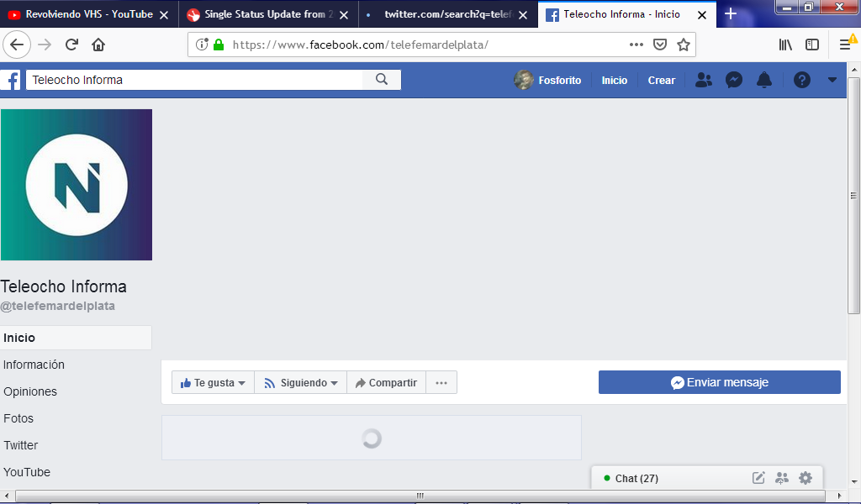Create new group chat icon
The height and width of the screenshot is (504, 861).
click(782, 478)
